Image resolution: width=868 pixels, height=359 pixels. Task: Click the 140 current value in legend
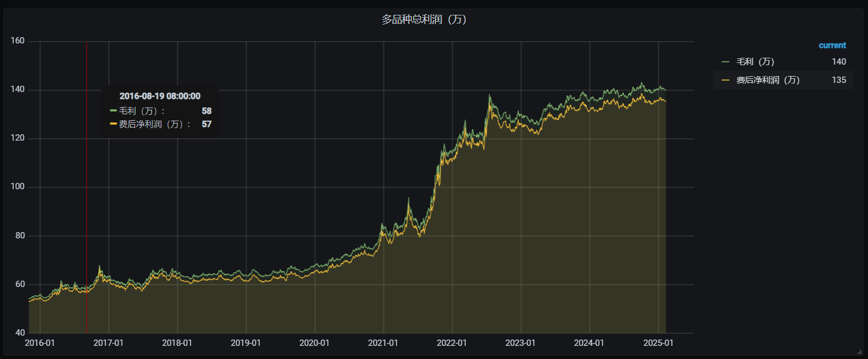839,62
